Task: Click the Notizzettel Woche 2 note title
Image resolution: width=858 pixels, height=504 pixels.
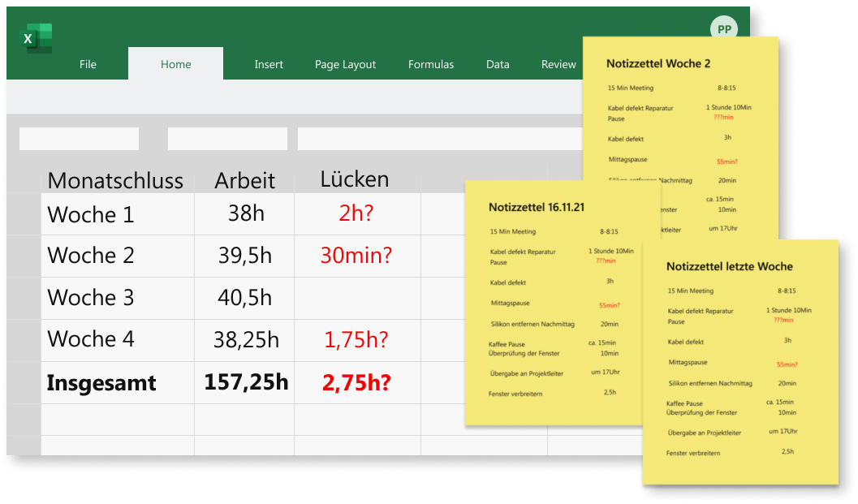Action: [x=658, y=64]
